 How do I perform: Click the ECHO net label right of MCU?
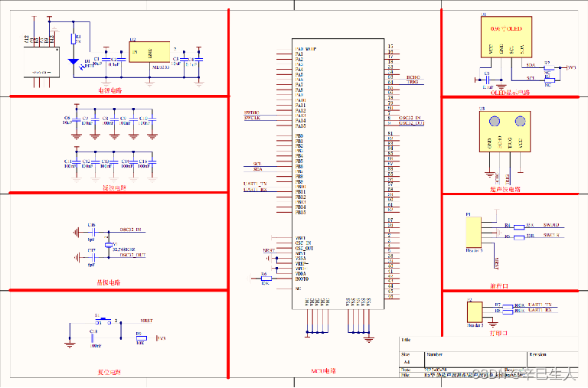coord(413,77)
